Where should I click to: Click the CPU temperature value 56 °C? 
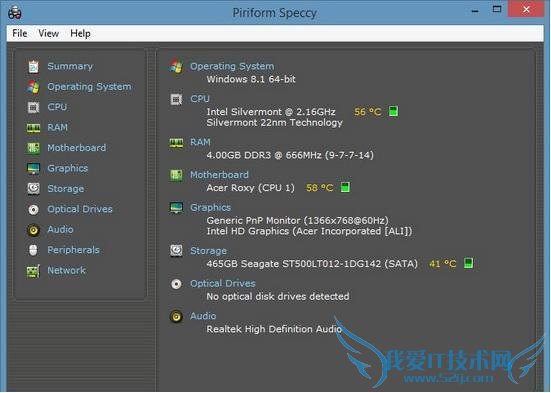368,112
